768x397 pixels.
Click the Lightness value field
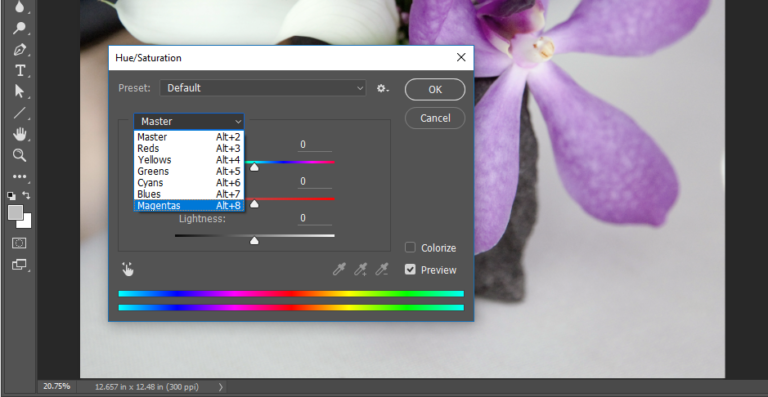314,218
